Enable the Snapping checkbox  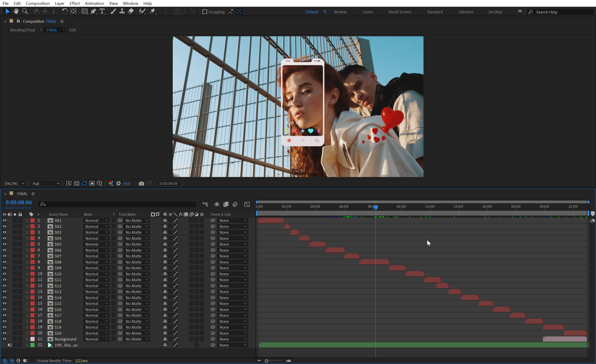pos(205,12)
